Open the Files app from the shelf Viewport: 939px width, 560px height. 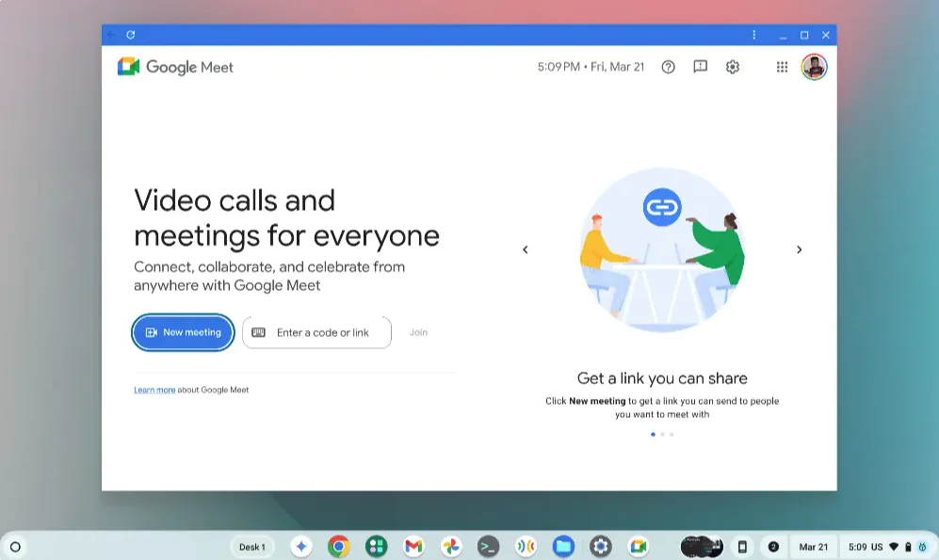(565, 546)
